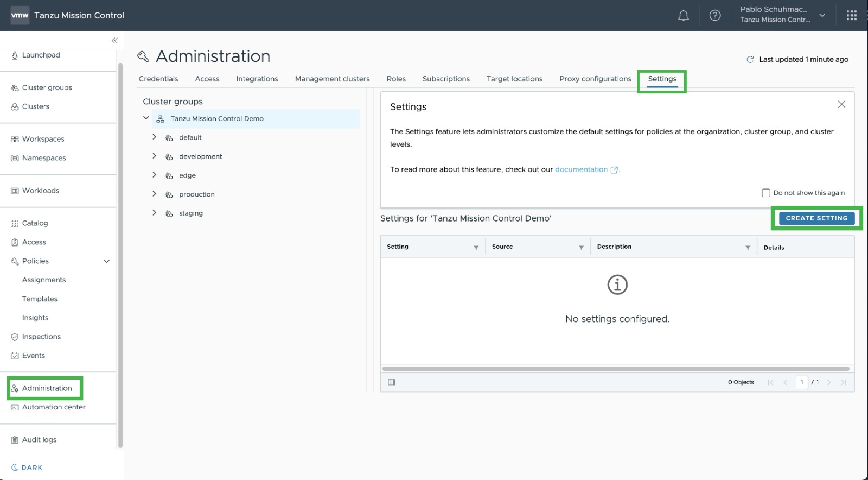Switch to Subscriptions tab
This screenshot has width=868, height=480.
[446, 79]
